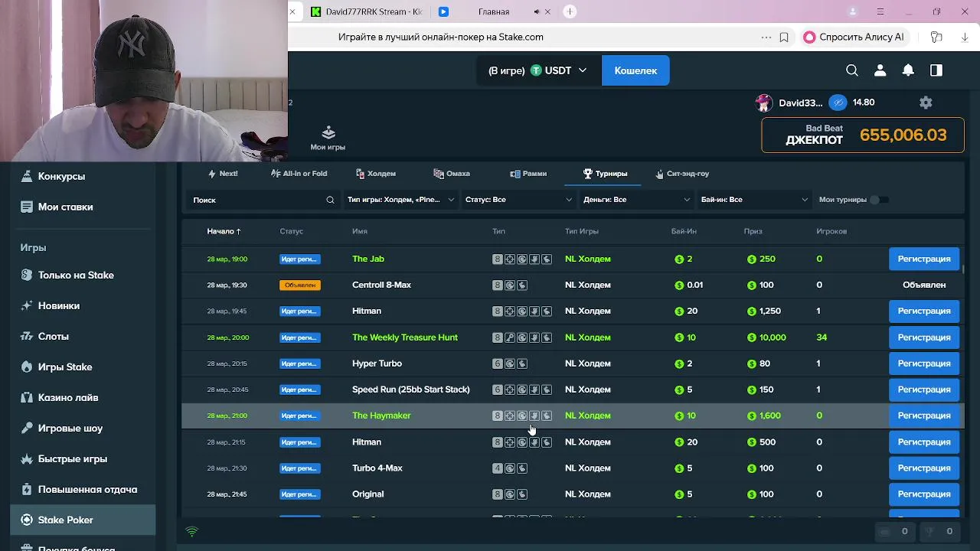The height and width of the screenshot is (551, 980).
Task: Click the Повышенная отдача sidebar icon
Action: click(x=27, y=490)
